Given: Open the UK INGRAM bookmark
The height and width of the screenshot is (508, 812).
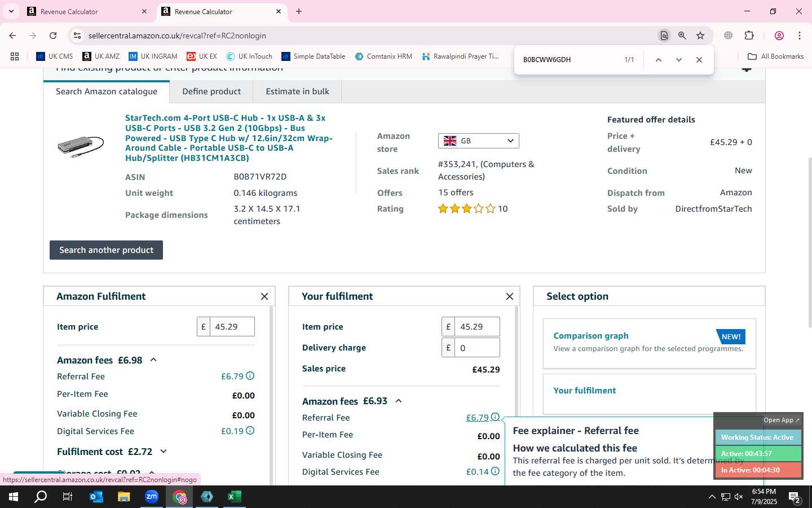Looking at the screenshot, I should point(153,56).
